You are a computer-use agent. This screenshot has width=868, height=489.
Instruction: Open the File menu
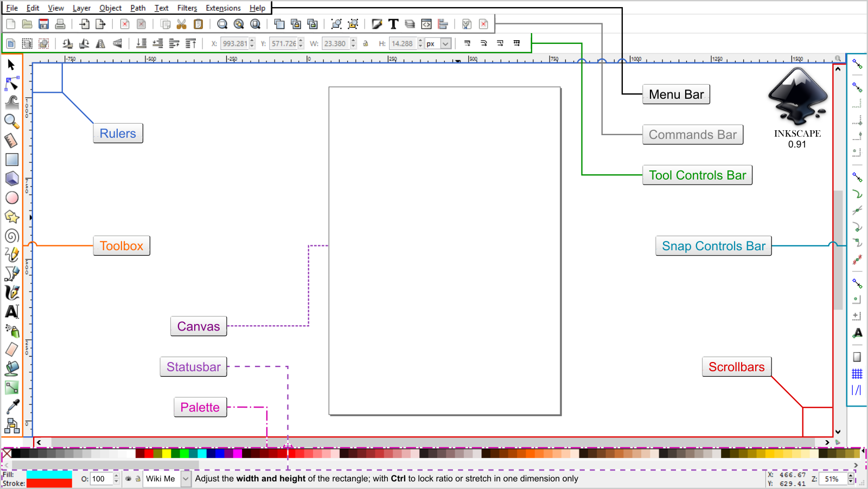[12, 8]
